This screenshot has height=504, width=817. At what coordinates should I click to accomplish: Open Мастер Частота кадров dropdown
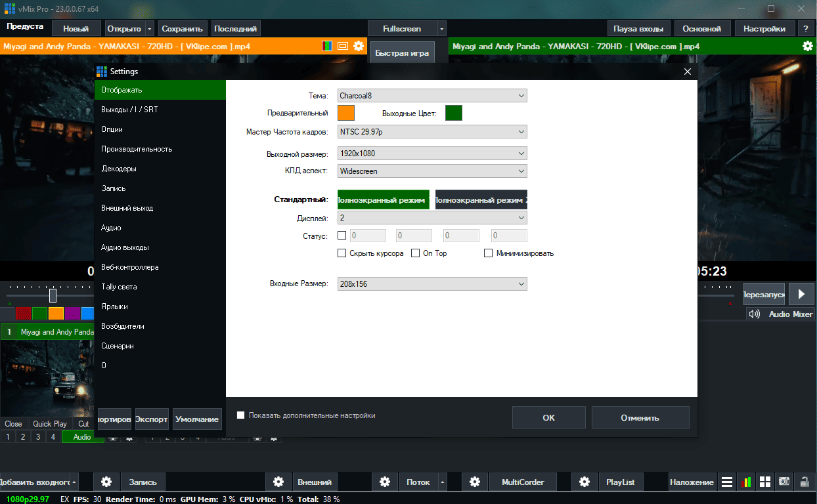tap(432, 132)
